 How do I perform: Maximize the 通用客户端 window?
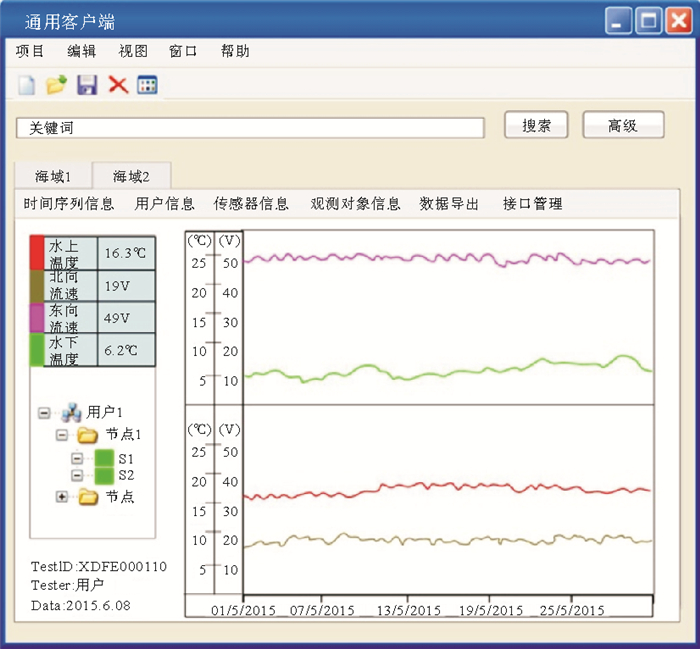(648, 21)
